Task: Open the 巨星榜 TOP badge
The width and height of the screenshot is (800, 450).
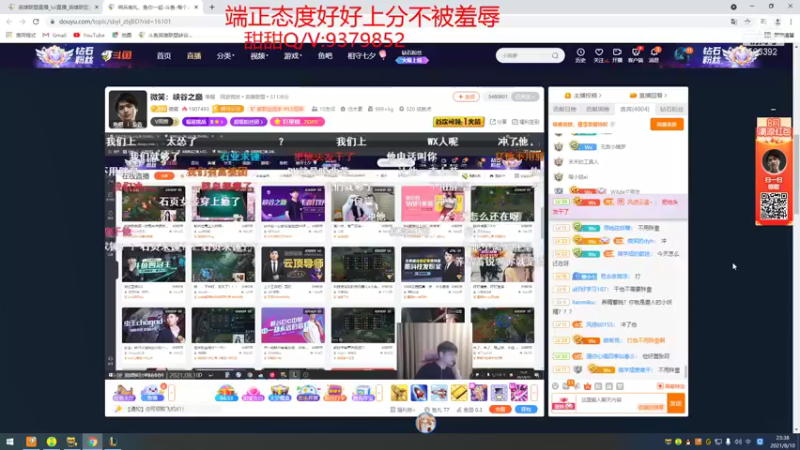Action: (x=297, y=122)
